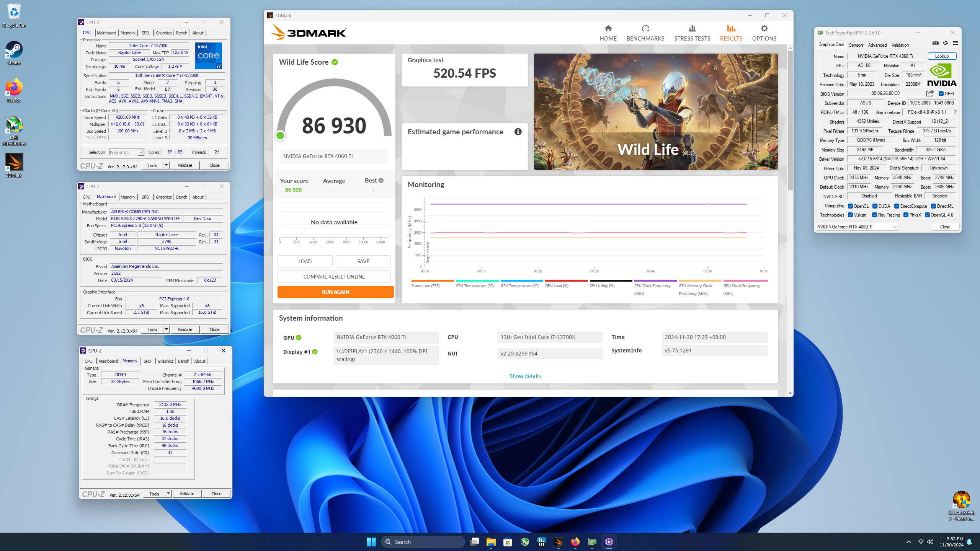
Task: Click the LOAD button in 3DMark
Action: coord(305,261)
